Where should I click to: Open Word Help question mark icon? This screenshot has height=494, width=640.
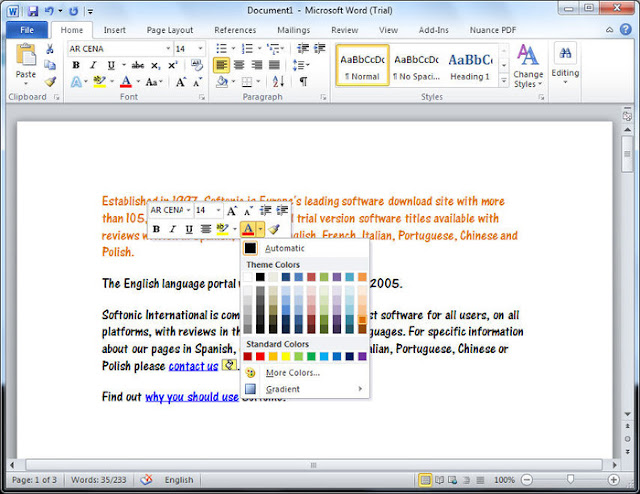(626, 29)
